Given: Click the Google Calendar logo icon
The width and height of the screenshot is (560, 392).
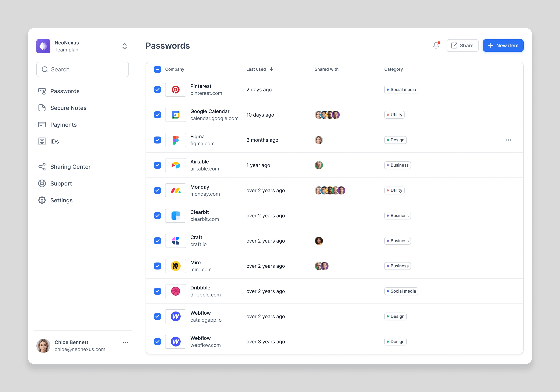Looking at the screenshot, I should (x=175, y=115).
